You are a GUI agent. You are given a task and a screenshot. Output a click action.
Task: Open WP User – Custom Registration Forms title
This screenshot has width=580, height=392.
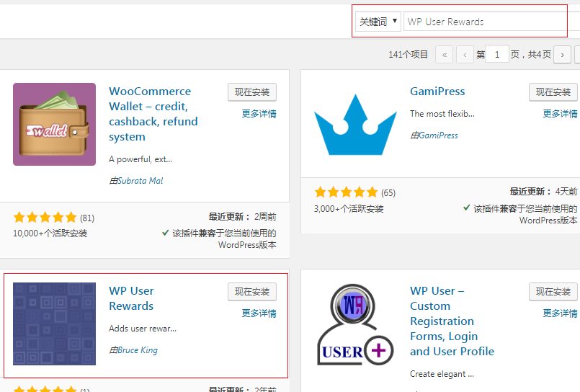coord(452,321)
